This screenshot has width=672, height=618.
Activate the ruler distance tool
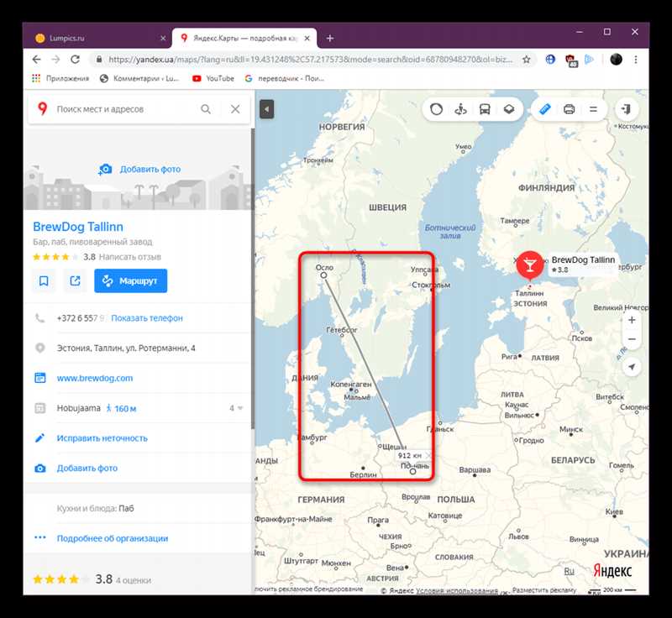click(544, 109)
